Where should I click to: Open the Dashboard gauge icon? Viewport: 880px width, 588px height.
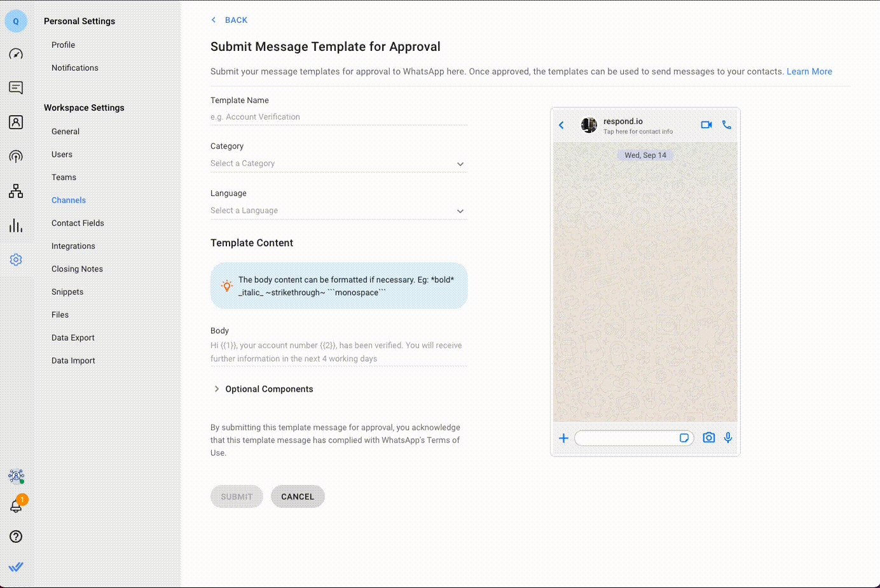point(16,54)
